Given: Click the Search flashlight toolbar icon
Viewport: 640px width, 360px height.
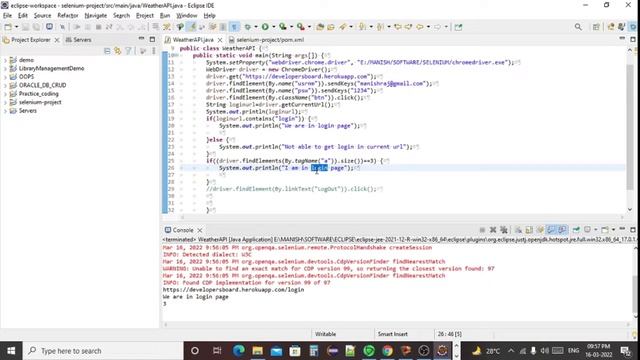Looking at the screenshot, I should point(343,27).
